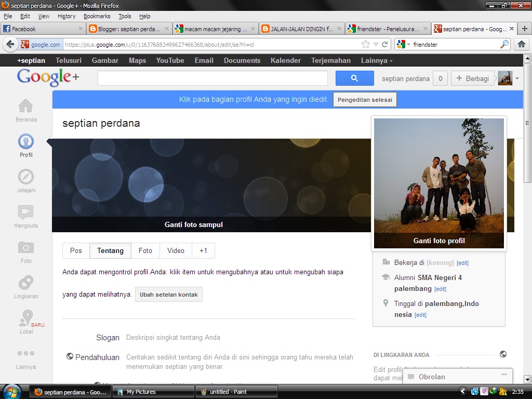Click the Google+ logo

[x=48, y=77]
